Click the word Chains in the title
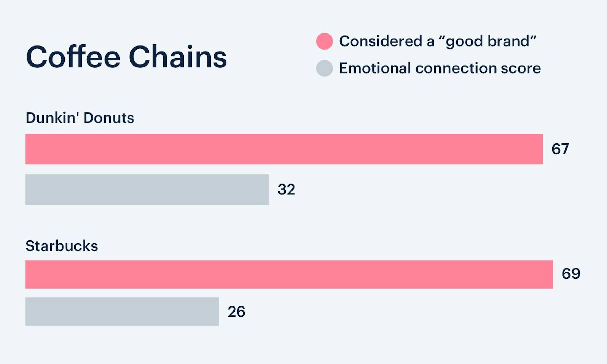This screenshot has width=607, height=364. 178,57
